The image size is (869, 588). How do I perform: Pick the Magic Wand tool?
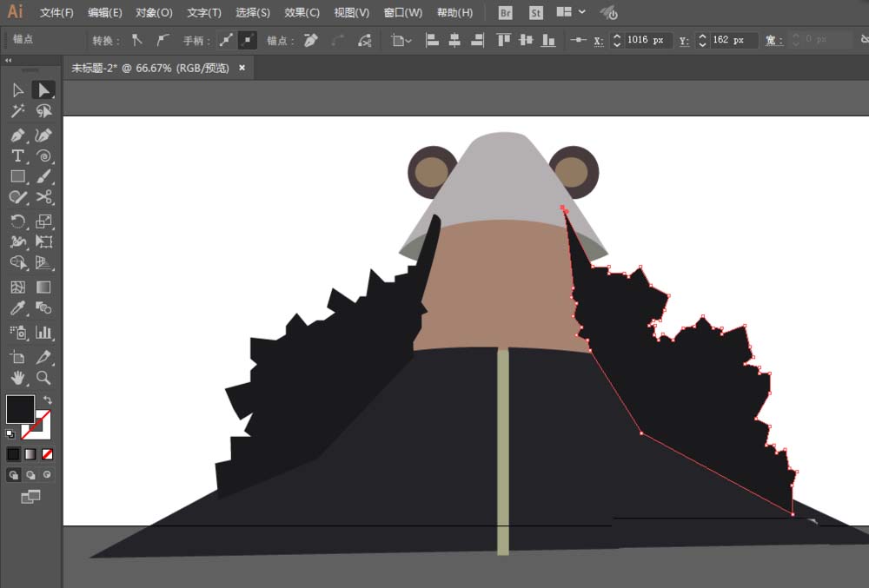click(x=17, y=111)
